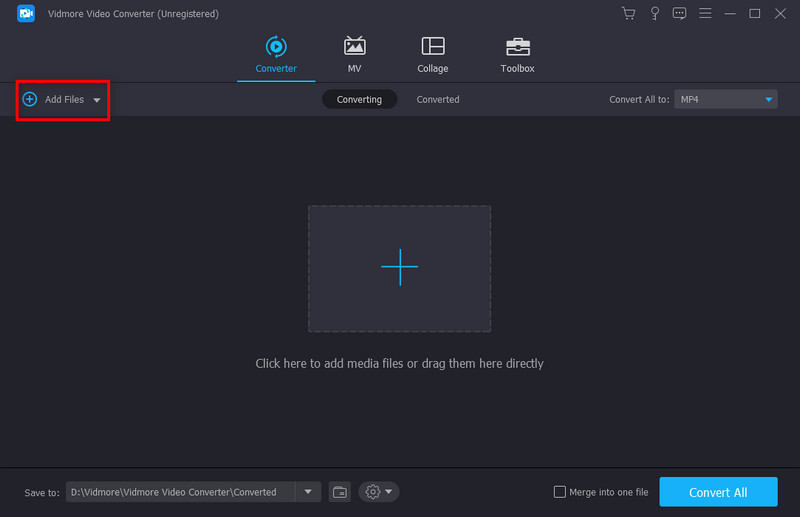
Task: Select the Converting view
Action: (x=359, y=99)
